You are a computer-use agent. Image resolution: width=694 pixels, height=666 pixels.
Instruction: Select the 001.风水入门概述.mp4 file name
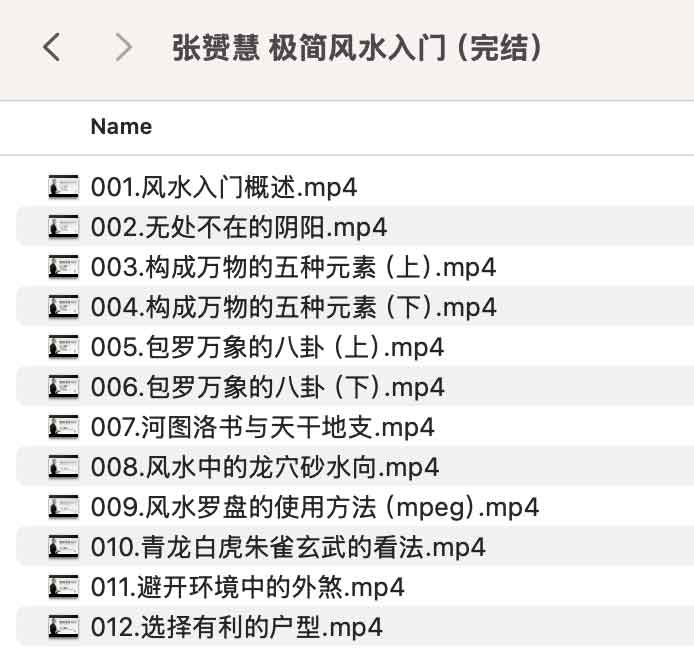pyautogui.click(x=224, y=187)
